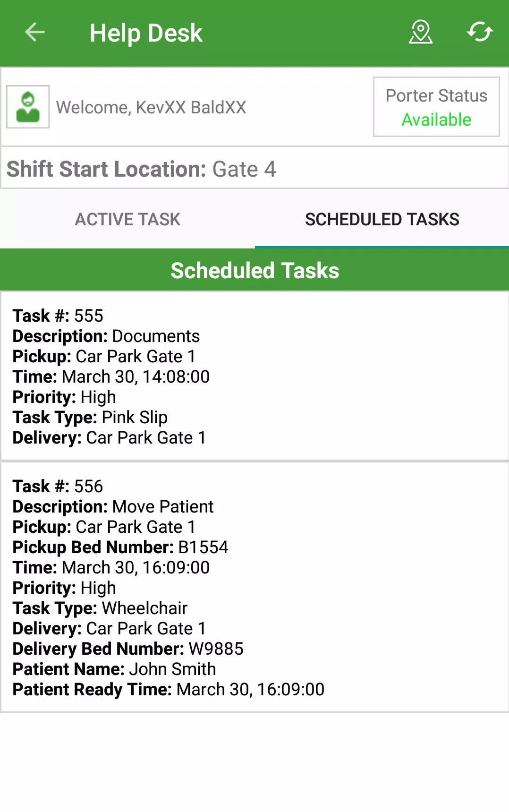Open the map location pin icon
The image size is (509, 812).
pos(420,33)
